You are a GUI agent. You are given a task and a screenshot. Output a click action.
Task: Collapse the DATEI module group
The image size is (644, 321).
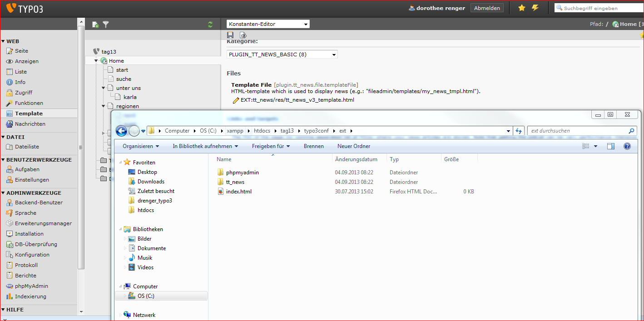click(3, 137)
